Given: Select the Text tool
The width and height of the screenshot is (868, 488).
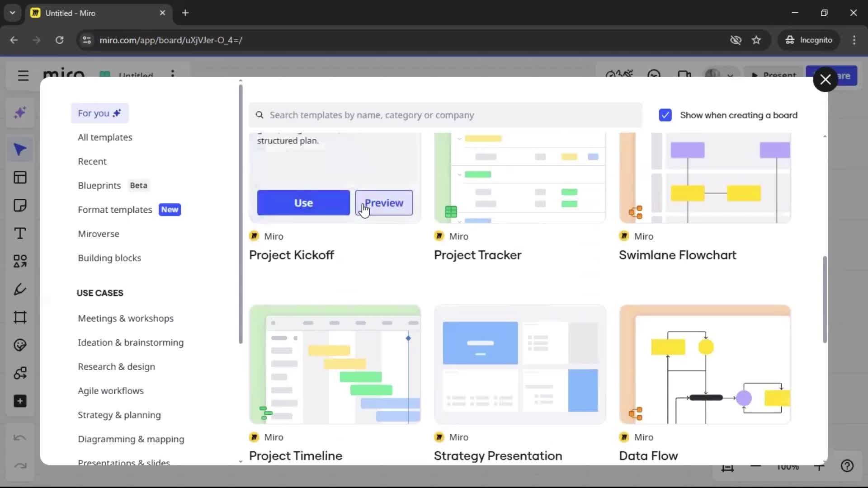Looking at the screenshot, I should click(x=20, y=234).
